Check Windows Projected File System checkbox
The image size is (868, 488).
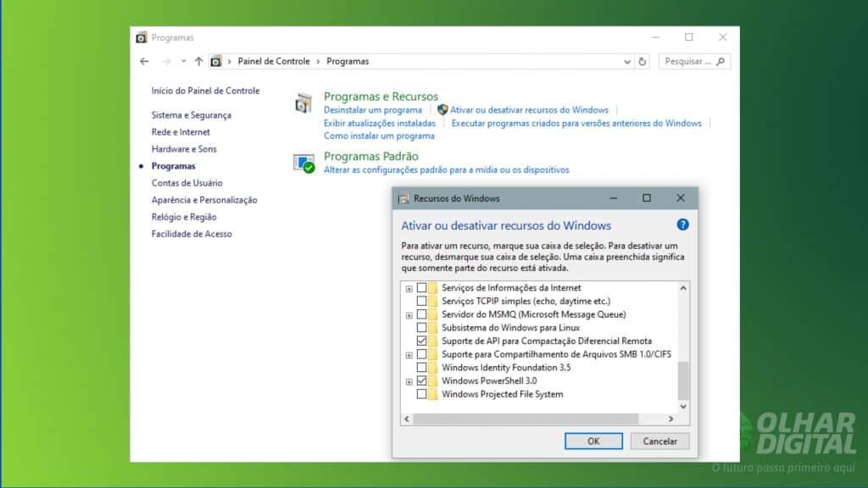tap(421, 395)
